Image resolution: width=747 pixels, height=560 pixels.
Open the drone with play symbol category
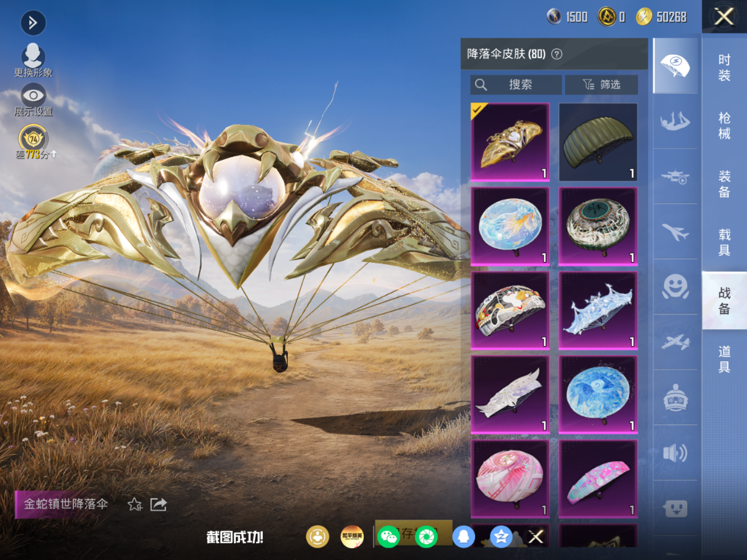(676, 177)
